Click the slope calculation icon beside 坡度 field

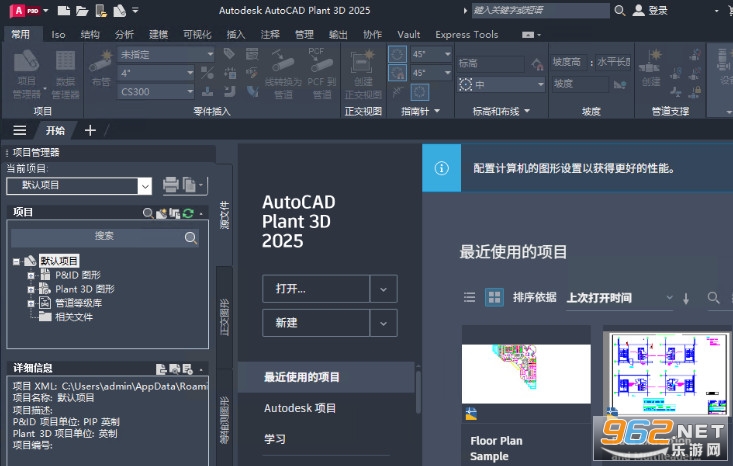(x=620, y=84)
